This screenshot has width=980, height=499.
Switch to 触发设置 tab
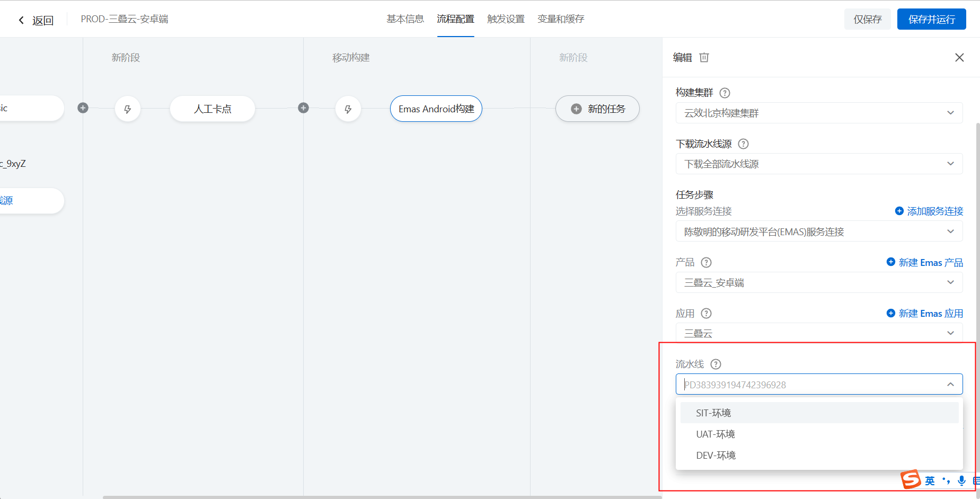[x=506, y=19]
